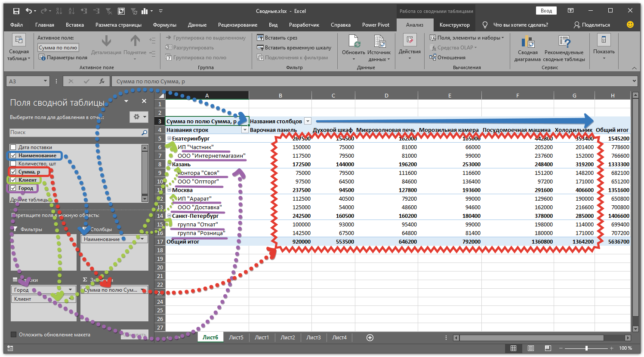Click the Save icon in title bar

coord(16,11)
